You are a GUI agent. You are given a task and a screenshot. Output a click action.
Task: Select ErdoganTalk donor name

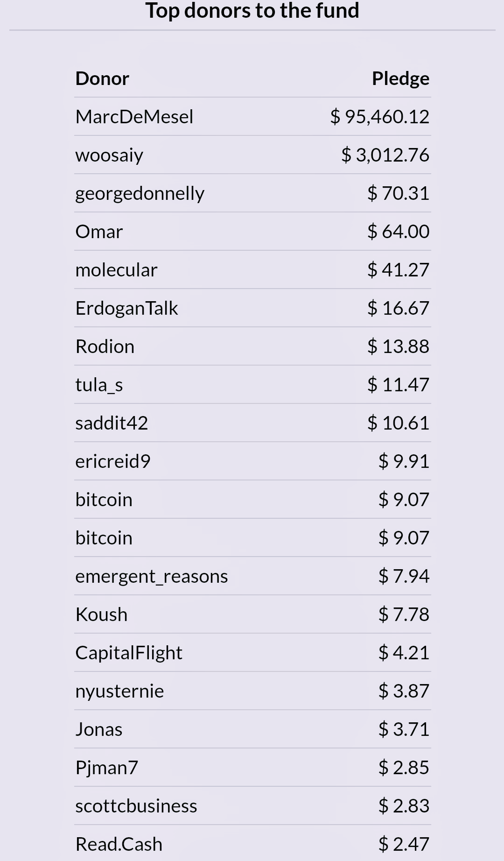point(126,308)
